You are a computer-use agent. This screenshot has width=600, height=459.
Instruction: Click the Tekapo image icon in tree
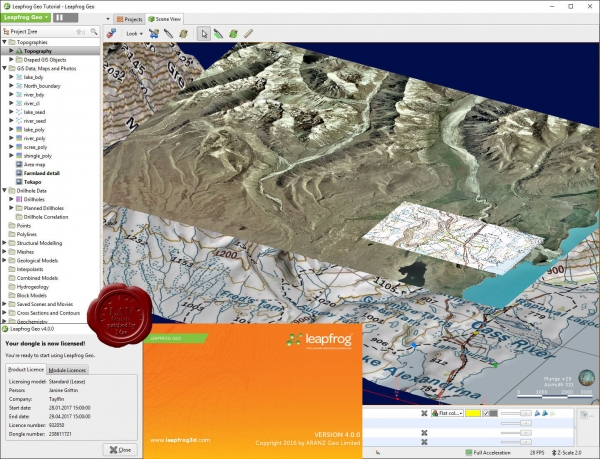pos(19,182)
